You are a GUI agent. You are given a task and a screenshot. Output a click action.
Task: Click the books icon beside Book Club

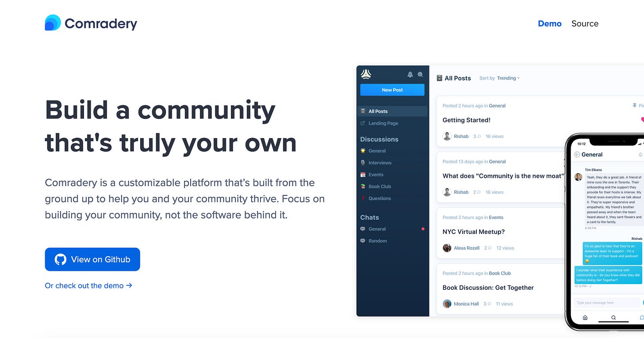[363, 187]
